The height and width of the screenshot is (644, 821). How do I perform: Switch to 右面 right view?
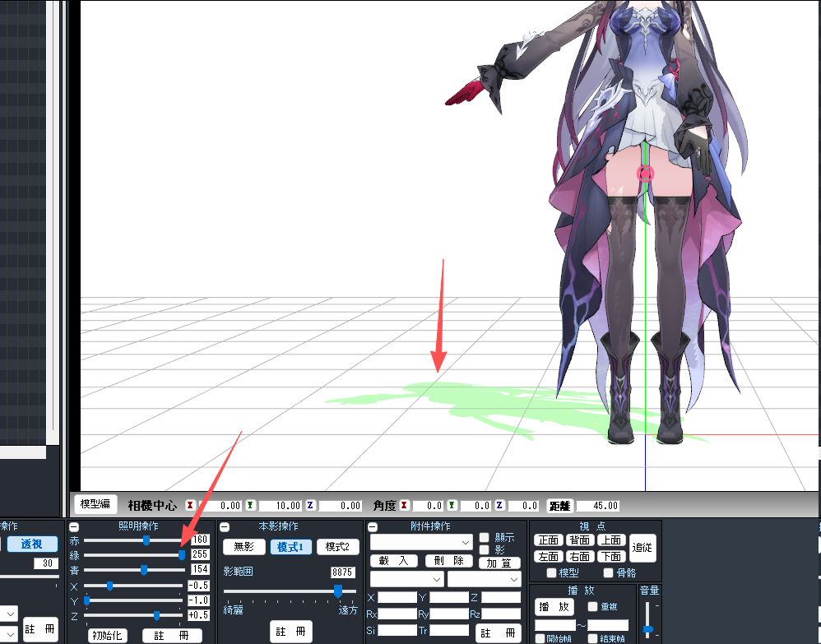coord(580,556)
